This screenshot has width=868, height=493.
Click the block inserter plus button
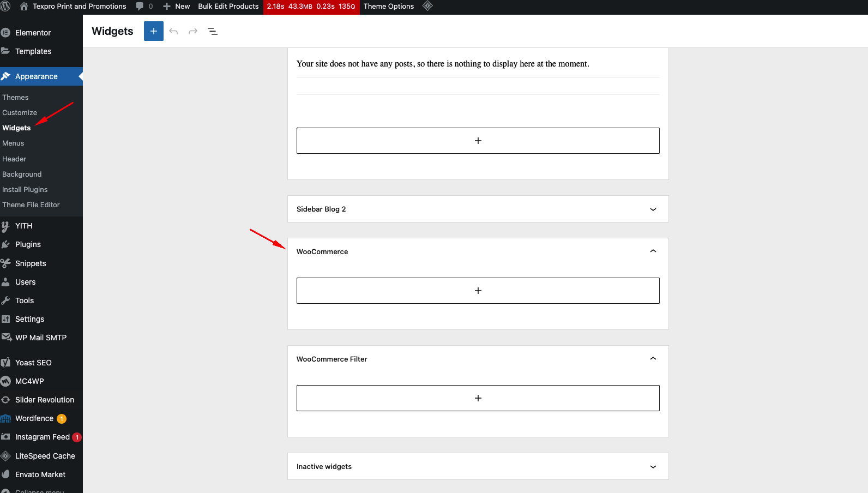pos(154,31)
